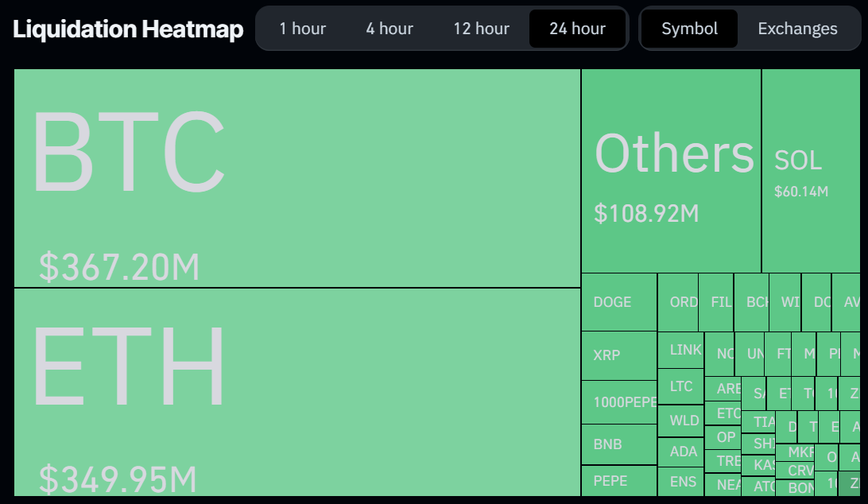Screen dimensions: 868x504
Task: Click the Liquidation Heatmap title
Action: click(128, 29)
